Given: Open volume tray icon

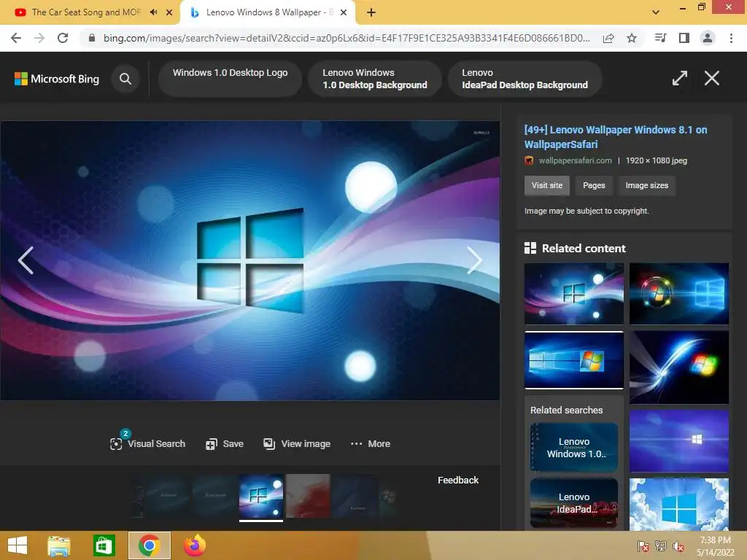Looking at the screenshot, I should tap(678, 546).
